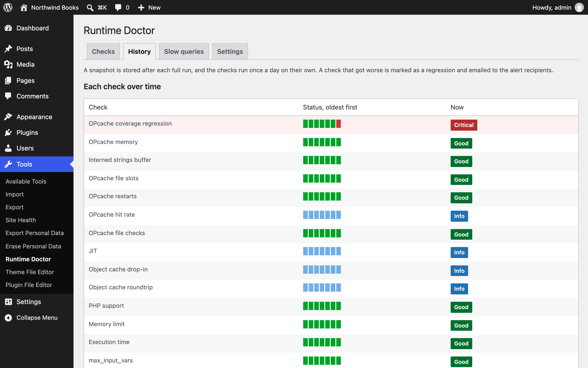The image size is (588, 368).
Task: Open the Pages menu item
Action: [x=37, y=80]
